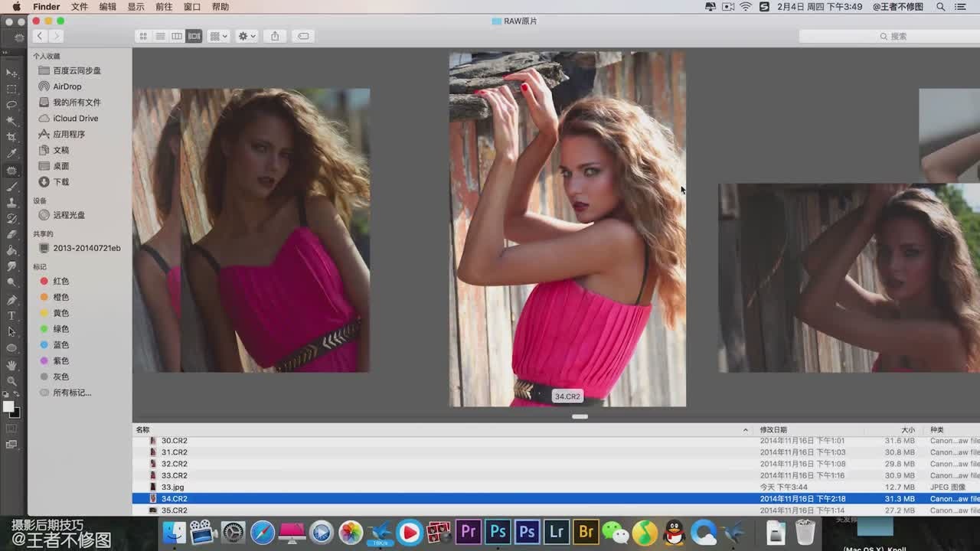Open the 显示 menu

[x=136, y=7]
